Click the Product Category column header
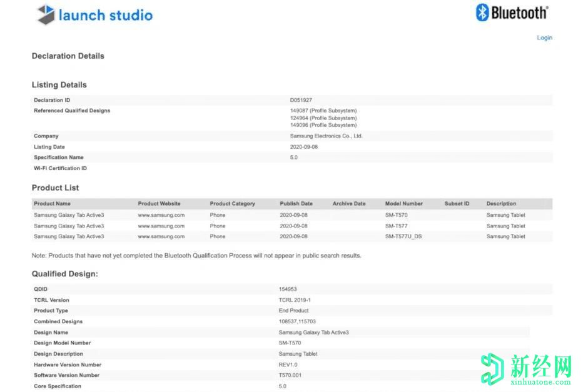Screen dimensions: 588x392 pyautogui.click(x=232, y=204)
